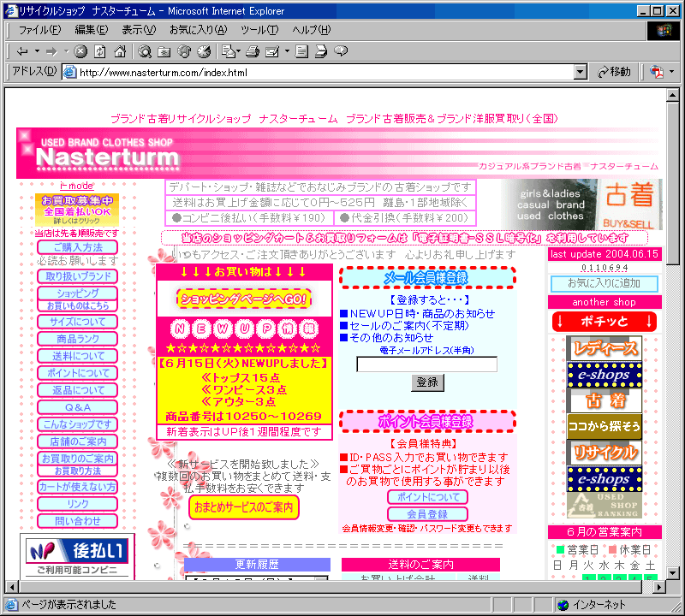
Task: Open the 古着 ココから探そう banner
Action: [605, 414]
